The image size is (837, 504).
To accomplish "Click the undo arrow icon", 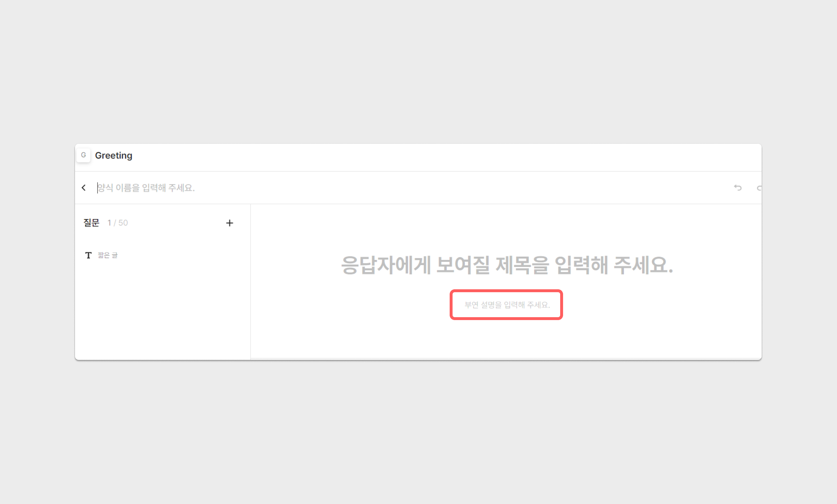I will click(738, 188).
